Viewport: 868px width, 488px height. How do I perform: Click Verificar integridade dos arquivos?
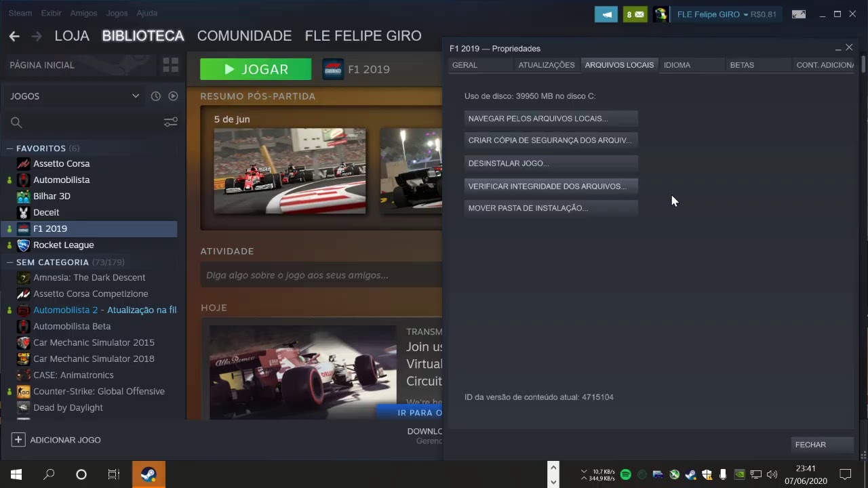pyautogui.click(x=551, y=186)
